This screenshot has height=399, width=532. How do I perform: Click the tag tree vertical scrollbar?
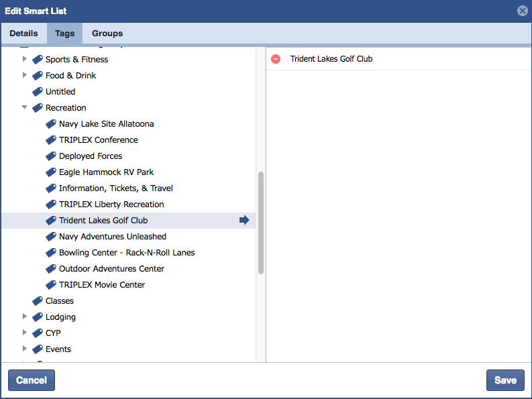(x=261, y=221)
